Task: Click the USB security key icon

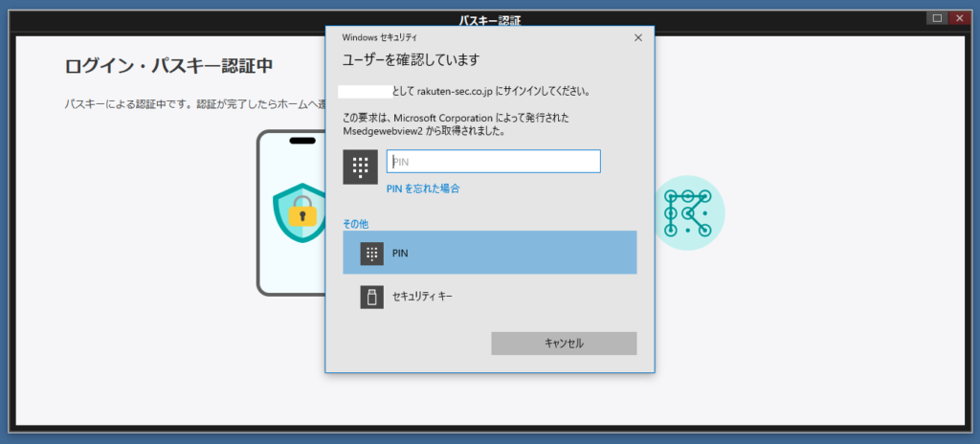Action: 372,297
